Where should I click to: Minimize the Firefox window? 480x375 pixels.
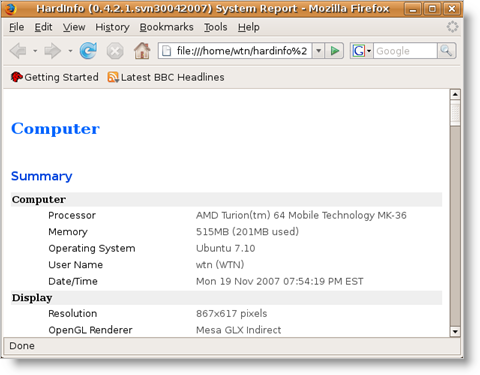click(x=413, y=9)
